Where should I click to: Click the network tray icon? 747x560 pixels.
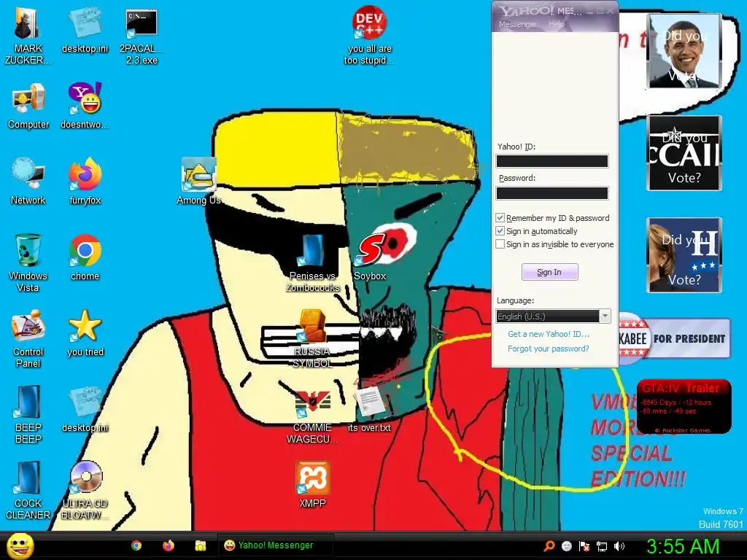(x=602, y=546)
